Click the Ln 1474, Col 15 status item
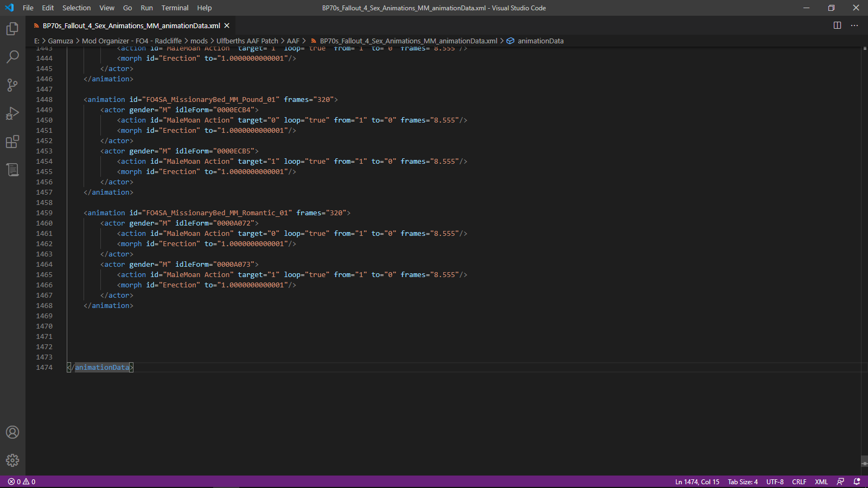Screen dimensions: 868x488 pyautogui.click(x=697, y=481)
